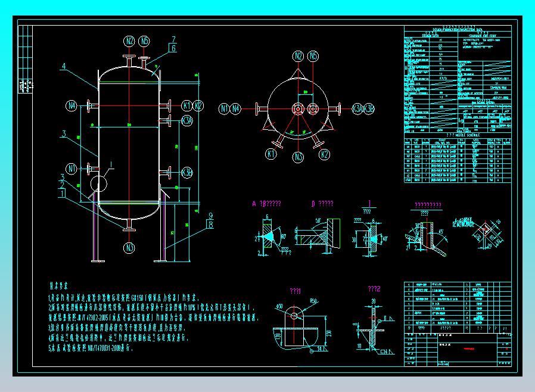The width and height of the screenshot is (535, 392).
Task: Click boxed part number 6 near vessel top
Action: 173,48
